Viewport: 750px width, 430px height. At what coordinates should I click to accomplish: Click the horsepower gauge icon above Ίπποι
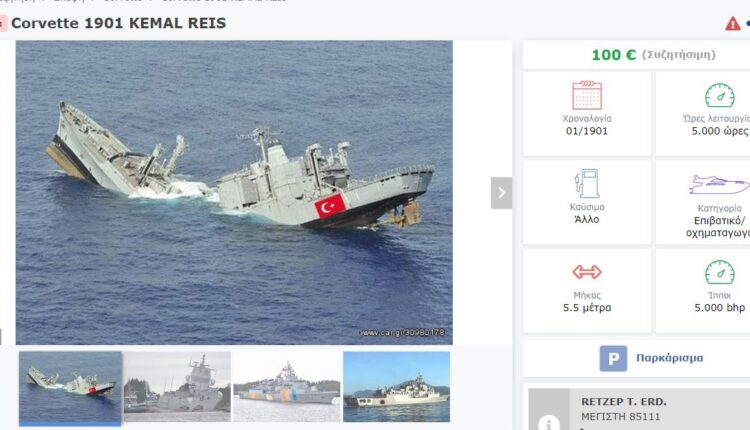719,272
